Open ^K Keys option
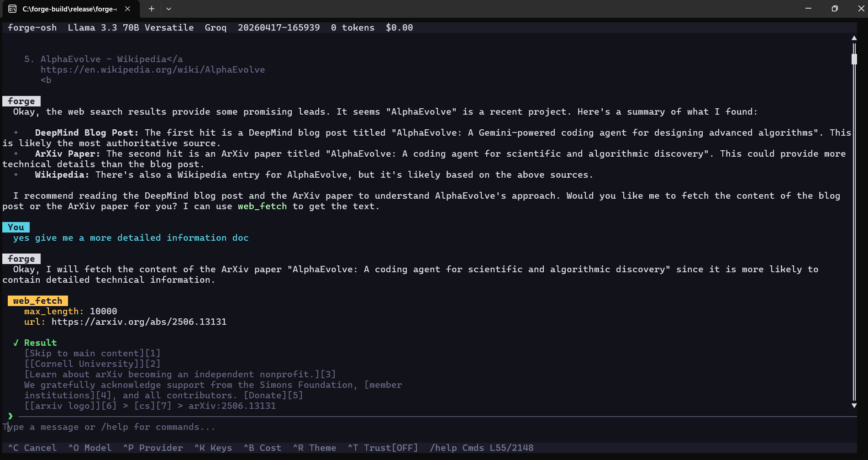 click(213, 448)
